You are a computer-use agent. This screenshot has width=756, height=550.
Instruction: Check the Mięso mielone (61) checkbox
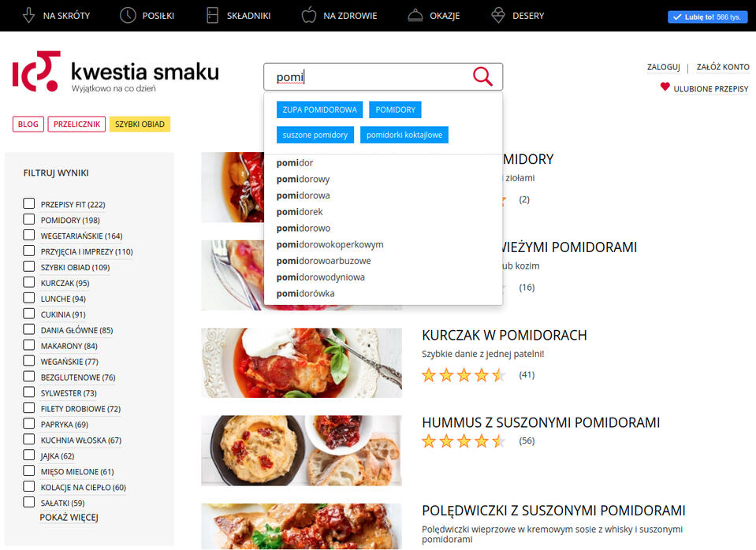coord(29,470)
